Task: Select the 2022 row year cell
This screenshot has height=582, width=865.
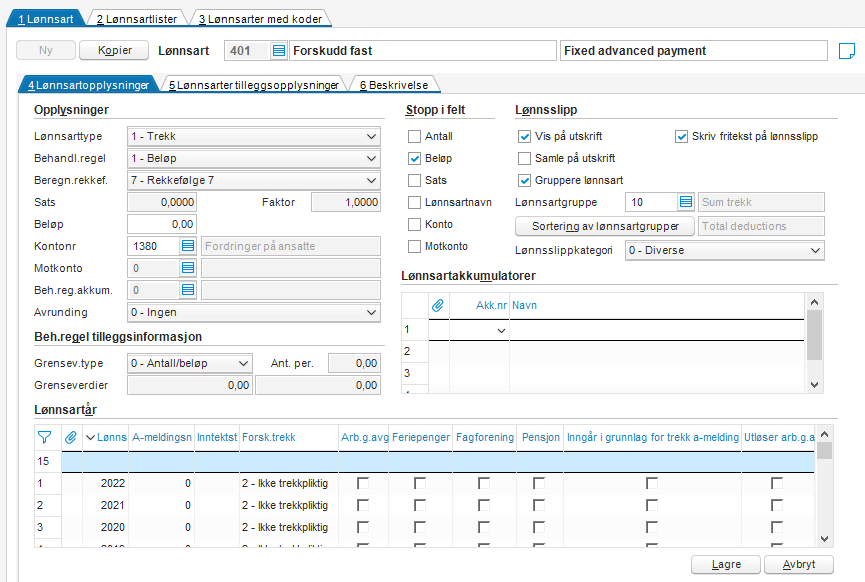Action: click(105, 483)
